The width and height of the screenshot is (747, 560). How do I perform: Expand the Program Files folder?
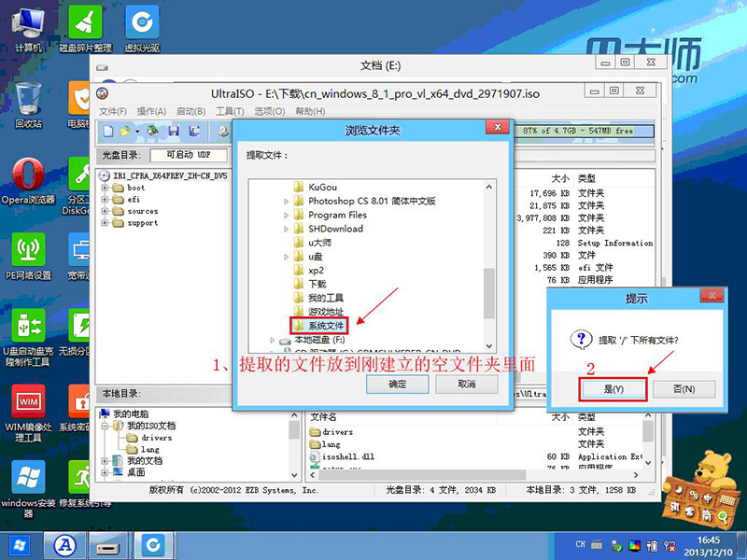tap(286, 216)
